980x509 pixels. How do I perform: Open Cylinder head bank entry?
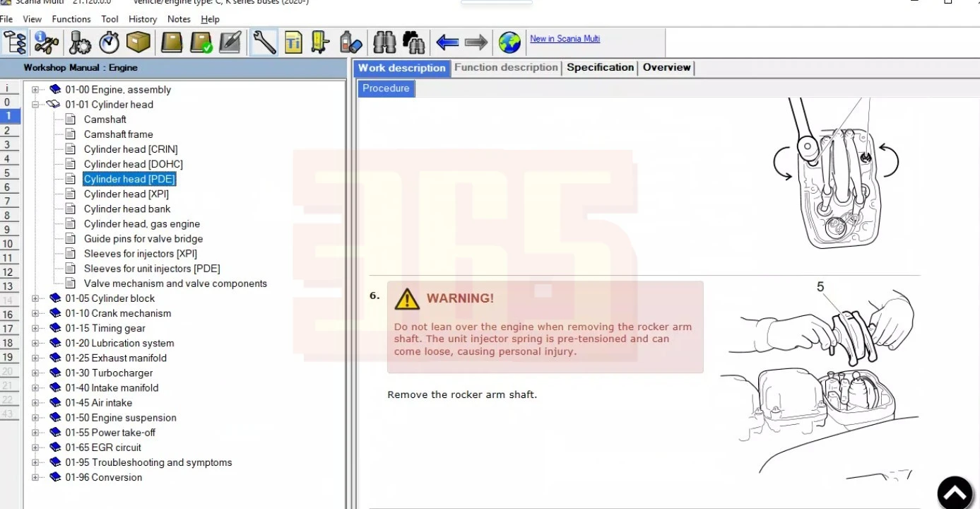127,209
